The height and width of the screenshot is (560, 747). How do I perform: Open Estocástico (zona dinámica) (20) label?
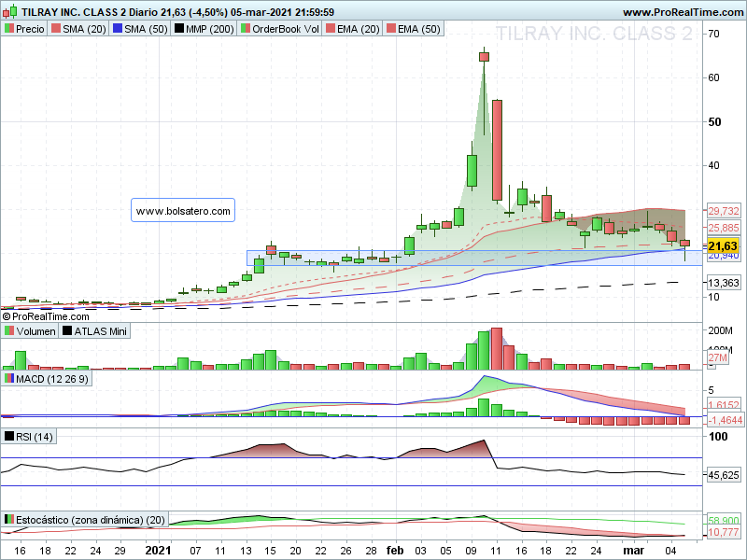[85, 520]
